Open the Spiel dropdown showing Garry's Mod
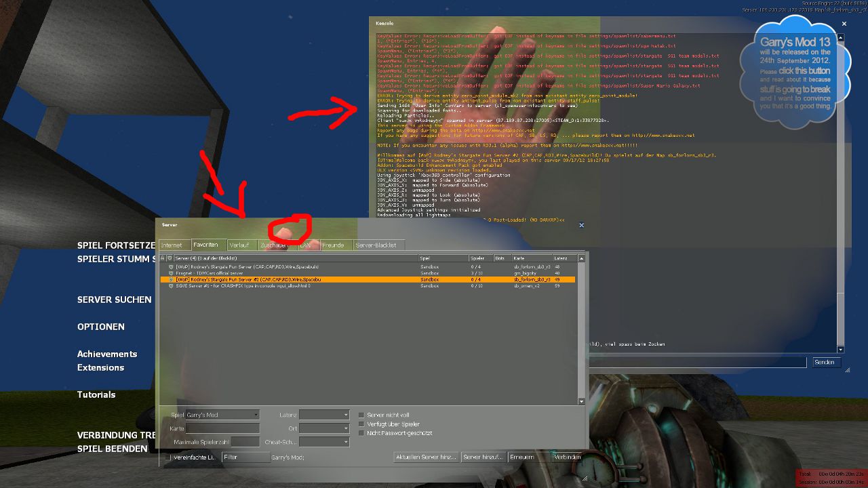Screen dimensions: 868x488 [222, 415]
